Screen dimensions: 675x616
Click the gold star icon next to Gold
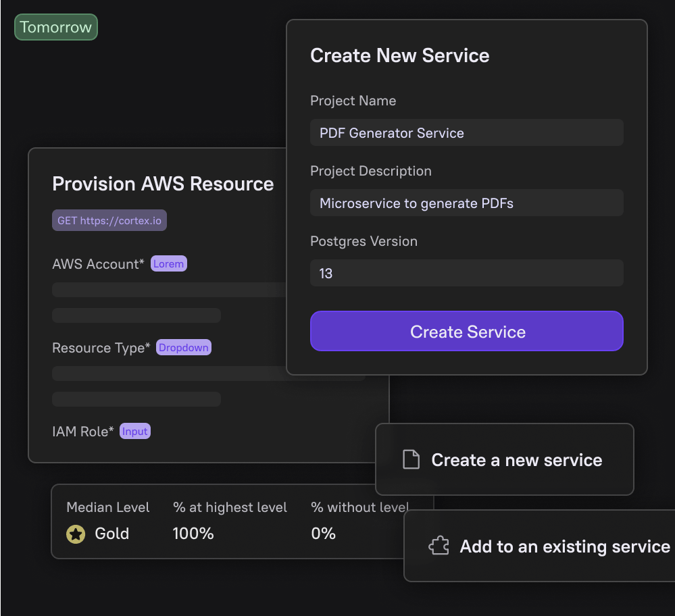[x=75, y=534]
